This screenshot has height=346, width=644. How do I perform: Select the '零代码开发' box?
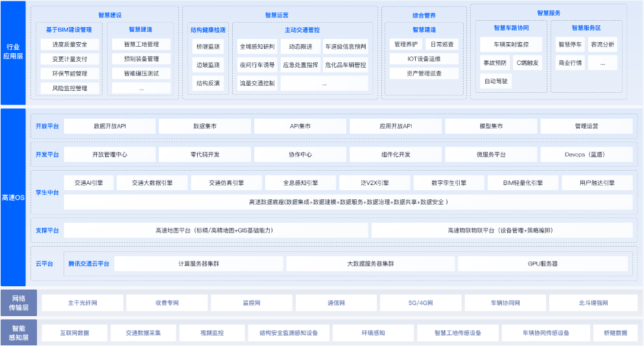tap(205, 154)
